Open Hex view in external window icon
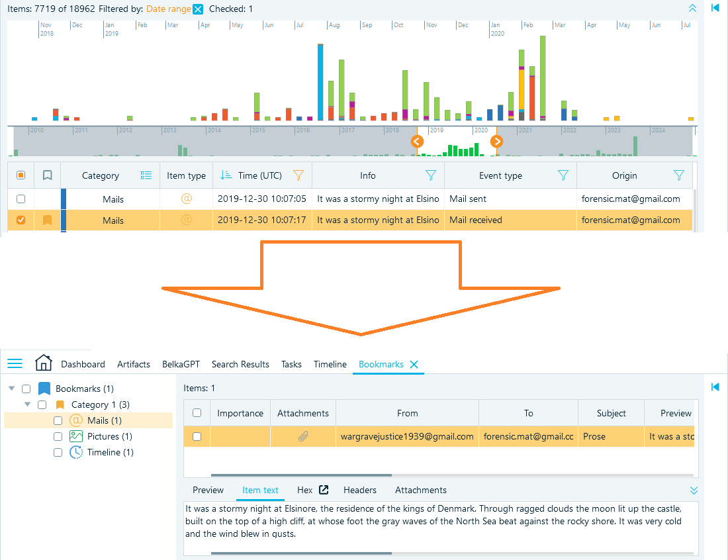Image resolution: width=728 pixels, height=560 pixels. 324,490
